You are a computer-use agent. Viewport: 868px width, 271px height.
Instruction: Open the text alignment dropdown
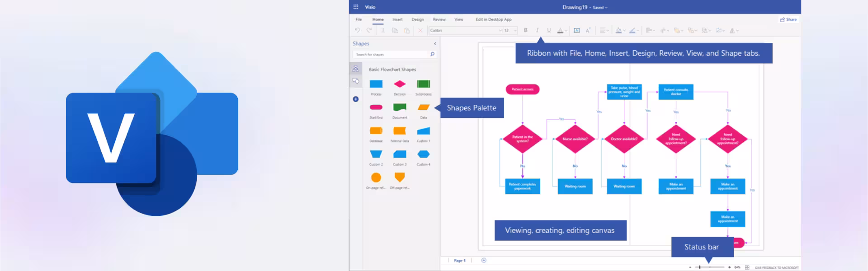click(604, 30)
